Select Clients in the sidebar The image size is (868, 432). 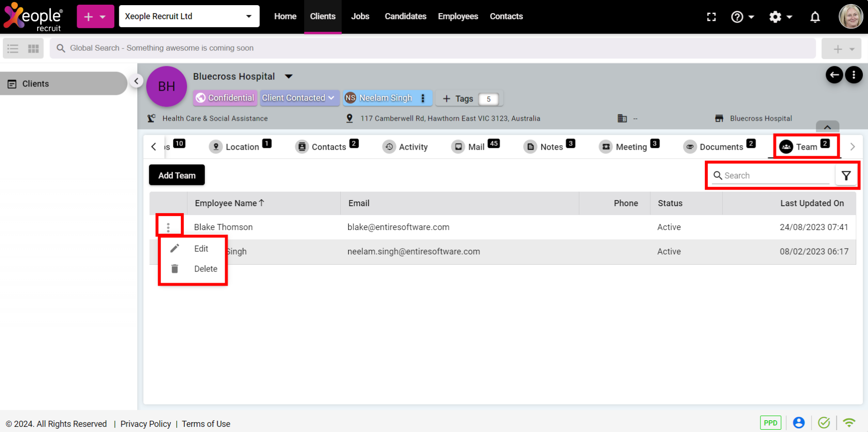click(x=63, y=84)
